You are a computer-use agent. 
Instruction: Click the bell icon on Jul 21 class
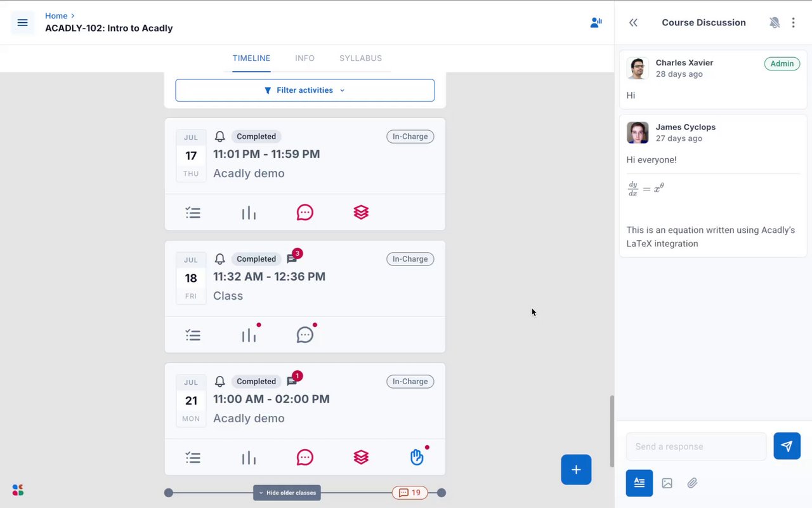[x=219, y=382]
